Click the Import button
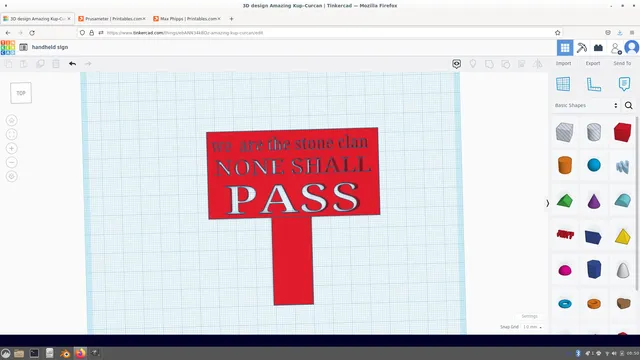 point(563,63)
